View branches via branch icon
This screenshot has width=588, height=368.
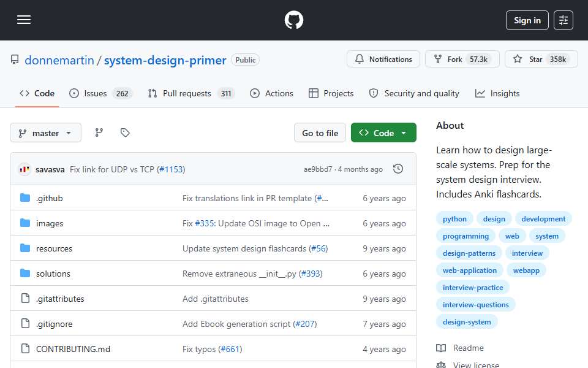pos(99,132)
